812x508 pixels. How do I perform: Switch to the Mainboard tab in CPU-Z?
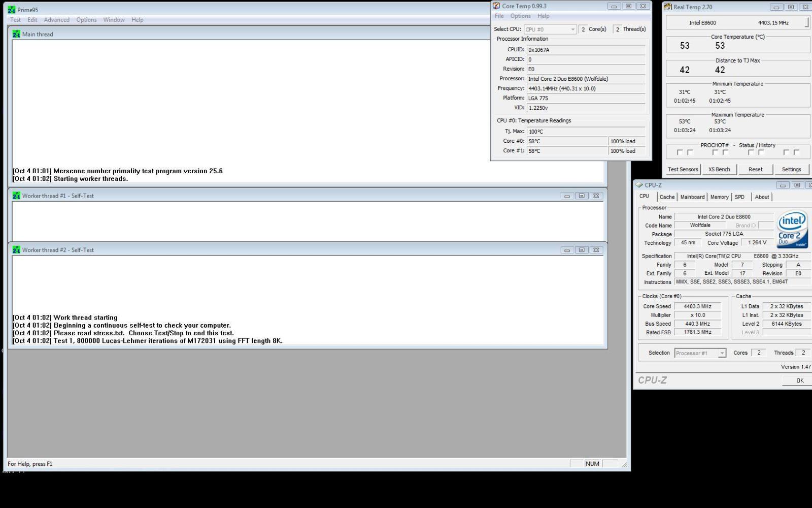click(x=692, y=197)
